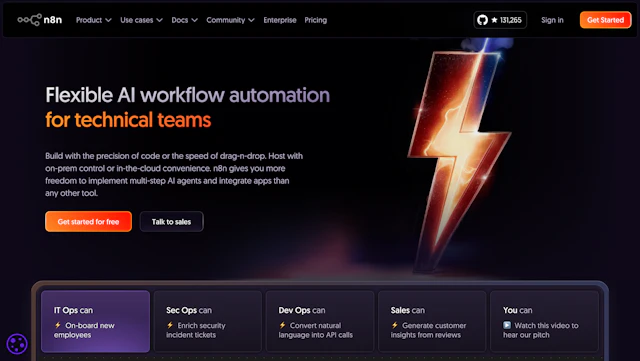
Task: Expand the Product menu
Action: [x=93, y=20]
